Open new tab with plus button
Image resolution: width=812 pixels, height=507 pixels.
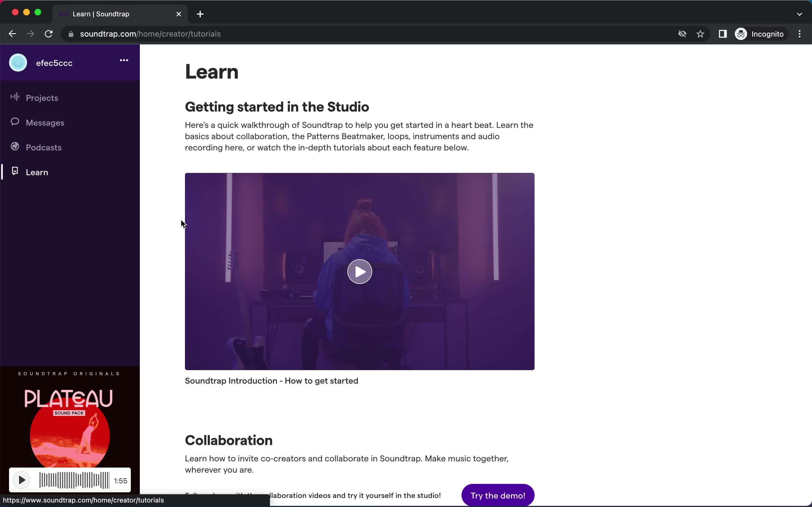[200, 14]
